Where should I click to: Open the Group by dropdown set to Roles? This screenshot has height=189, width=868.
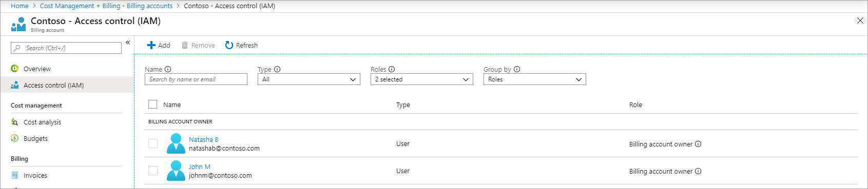coord(535,79)
